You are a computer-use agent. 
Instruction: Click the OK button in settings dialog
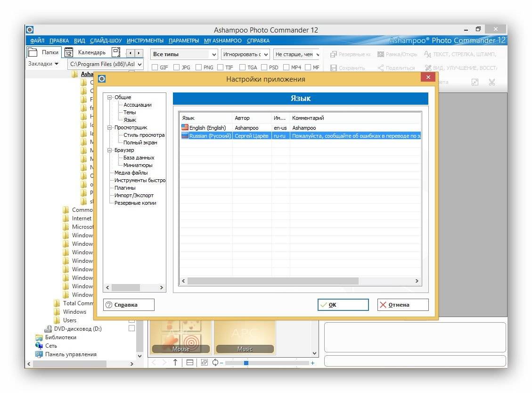click(x=343, y=305)
